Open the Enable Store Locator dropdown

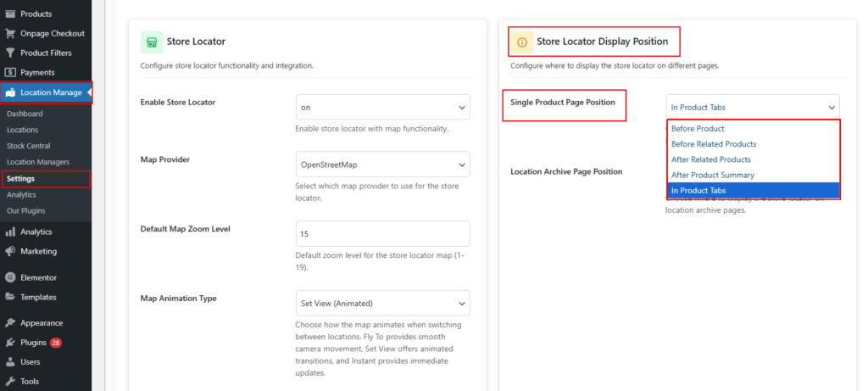click(x=382, y=108)
